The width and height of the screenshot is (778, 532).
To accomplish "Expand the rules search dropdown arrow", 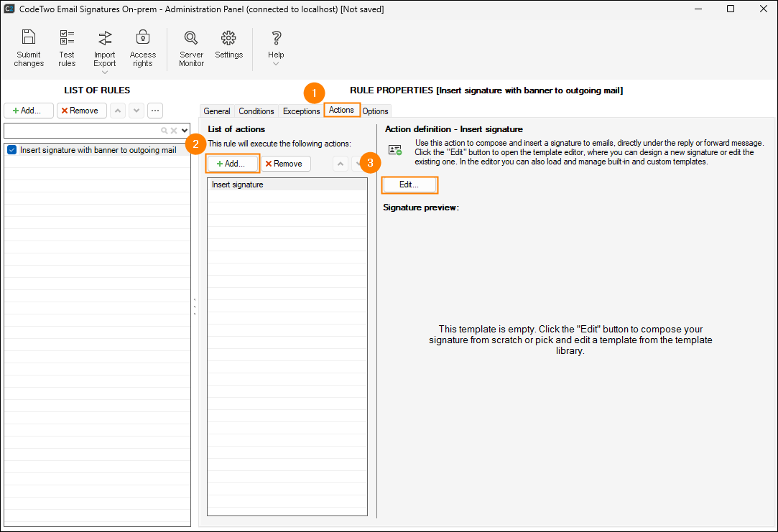I will pos(185,131).
